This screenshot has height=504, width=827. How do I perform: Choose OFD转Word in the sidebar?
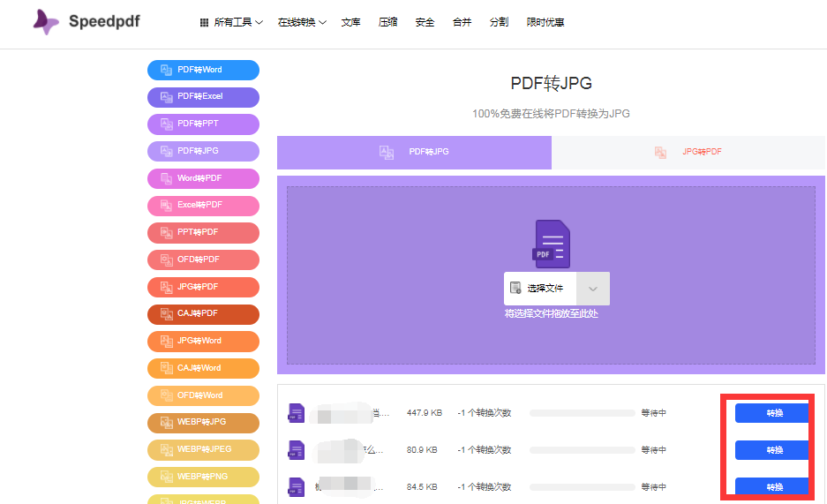203,395
